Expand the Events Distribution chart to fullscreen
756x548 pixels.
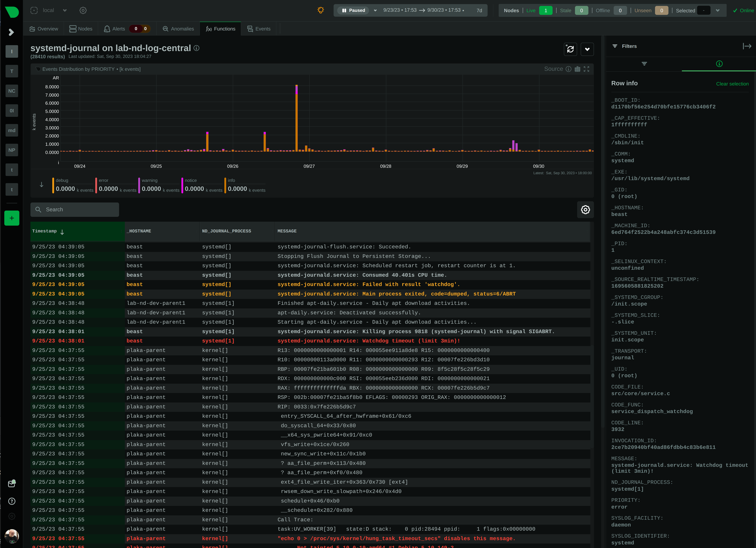pos(587,69)
